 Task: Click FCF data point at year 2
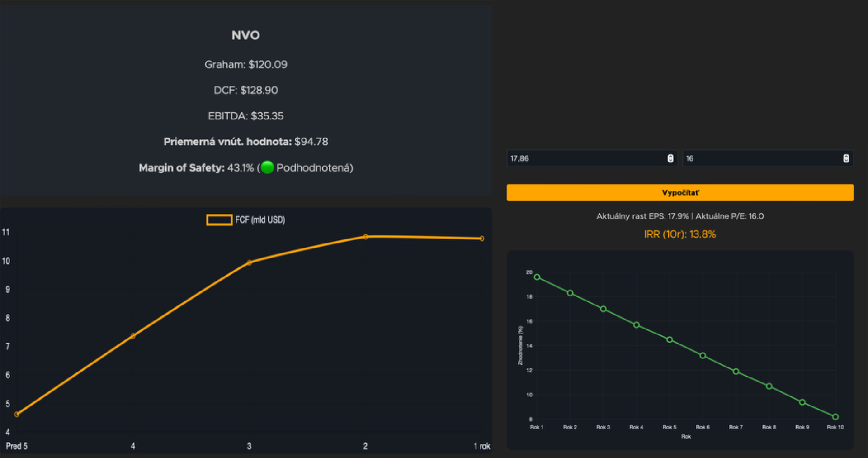[365, 237]
